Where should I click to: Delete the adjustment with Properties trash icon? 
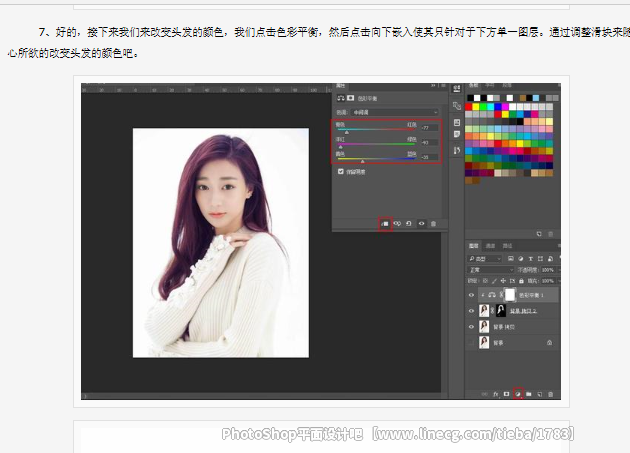pos(433,223)
